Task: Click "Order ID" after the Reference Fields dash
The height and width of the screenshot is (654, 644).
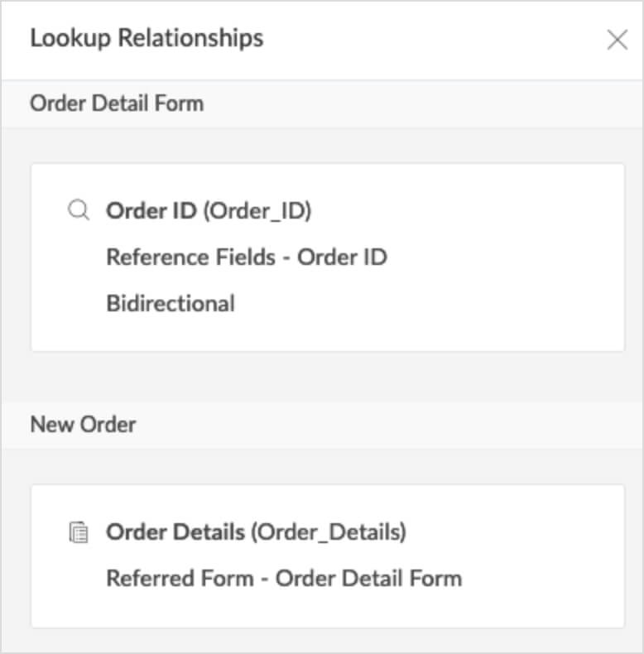Action: click(342, 257)
